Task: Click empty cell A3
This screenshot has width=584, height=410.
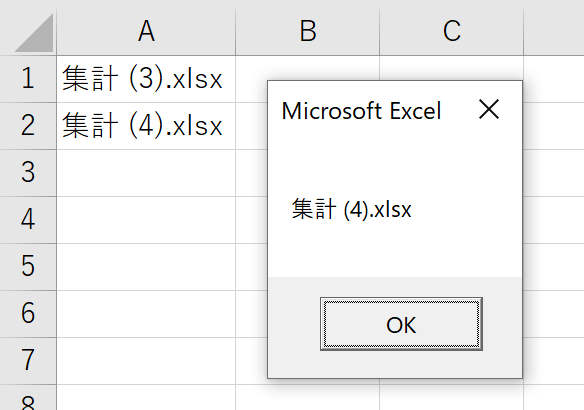Action: [x=146, y=173]
